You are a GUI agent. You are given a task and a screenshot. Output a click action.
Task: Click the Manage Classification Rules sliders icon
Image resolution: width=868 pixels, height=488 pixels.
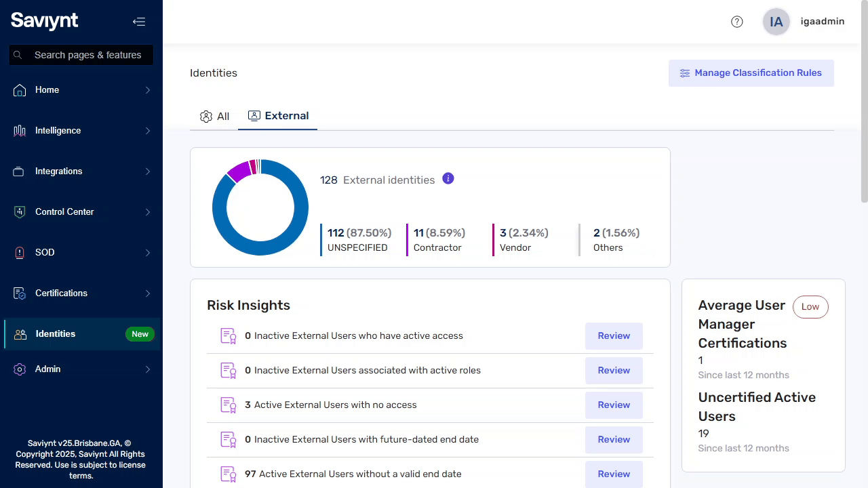685,73
